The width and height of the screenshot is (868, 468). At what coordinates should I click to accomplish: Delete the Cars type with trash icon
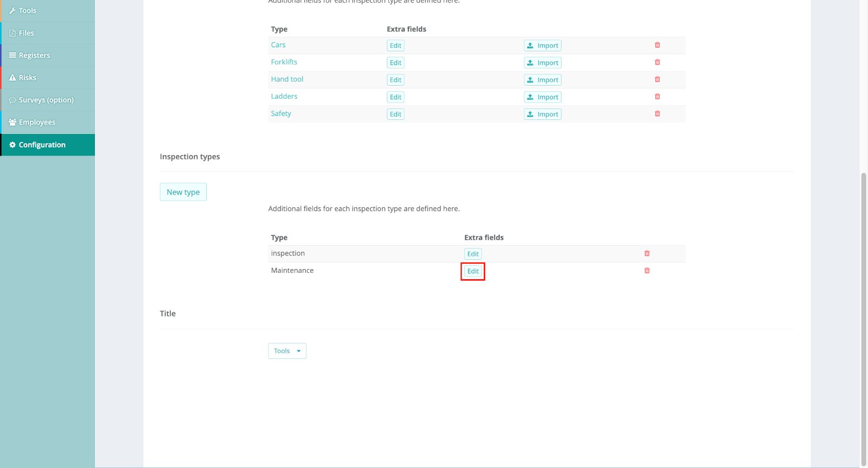click(x=657, y=45)
